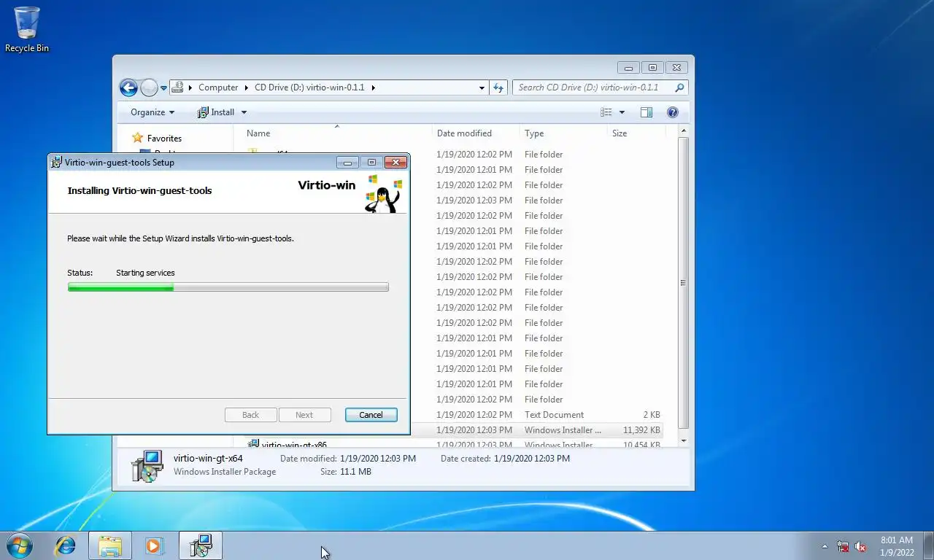Expand the view options dropdown arrow
934x560 pixels.
coord(622,112)
